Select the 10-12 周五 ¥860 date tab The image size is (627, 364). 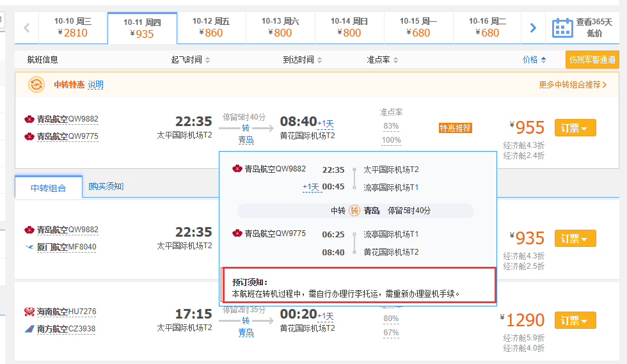pos(211,28)
